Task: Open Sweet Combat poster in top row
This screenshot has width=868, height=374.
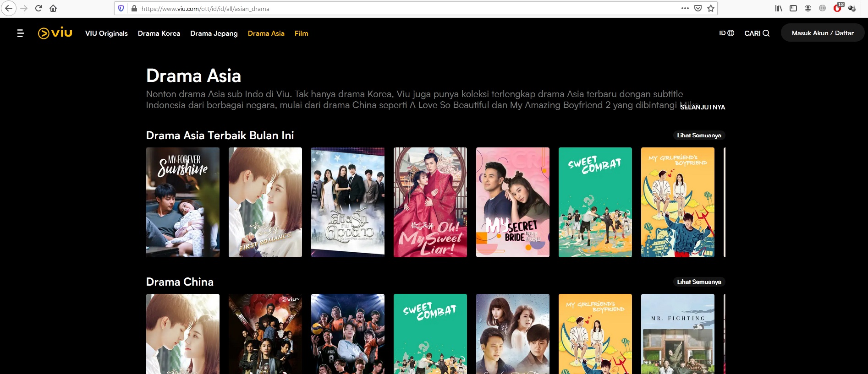Action: pos(595,202)
